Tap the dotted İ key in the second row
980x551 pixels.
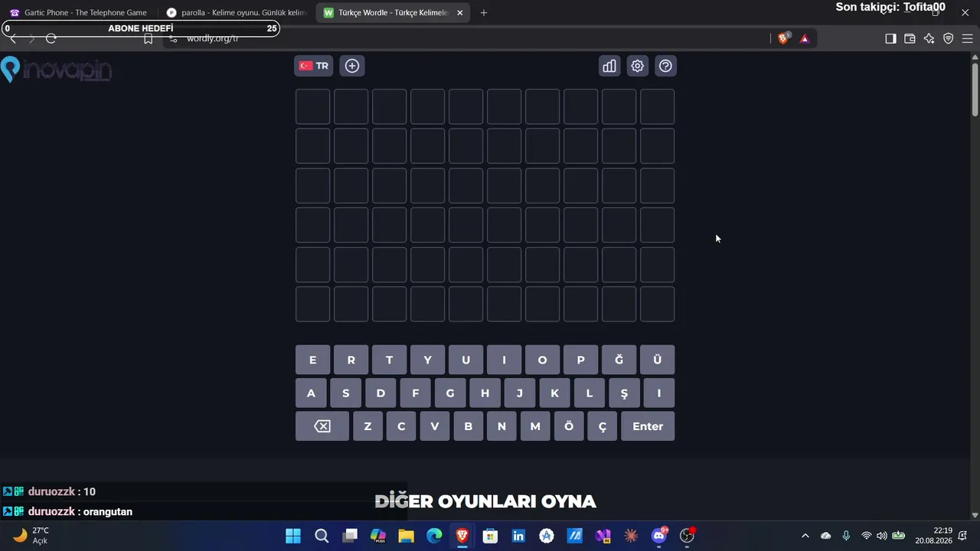pyautogui.click(x=658, y=393)
